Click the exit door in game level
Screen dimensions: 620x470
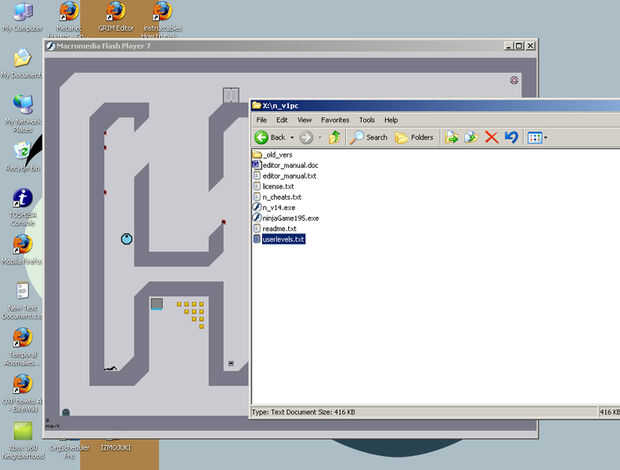tap(231, 95)
